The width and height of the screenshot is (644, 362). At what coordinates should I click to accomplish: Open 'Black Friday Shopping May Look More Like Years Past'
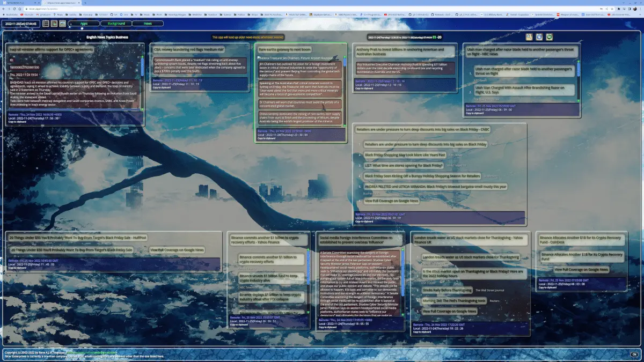click(x=405, y=155)
